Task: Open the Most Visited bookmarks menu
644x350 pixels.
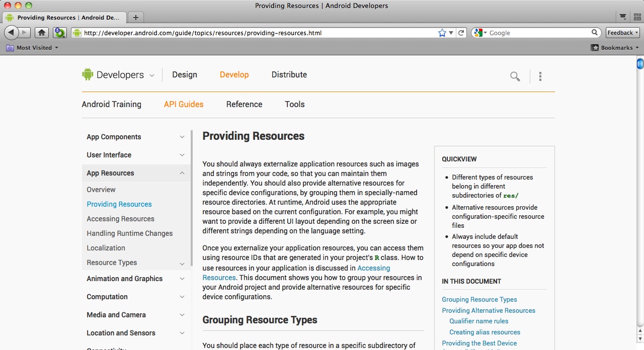Action: click(33, 48)
